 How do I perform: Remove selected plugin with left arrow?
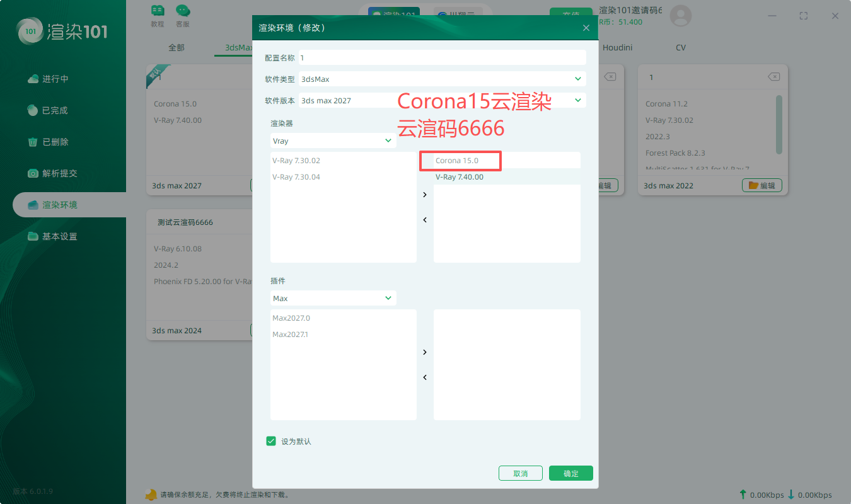(425, 377)
